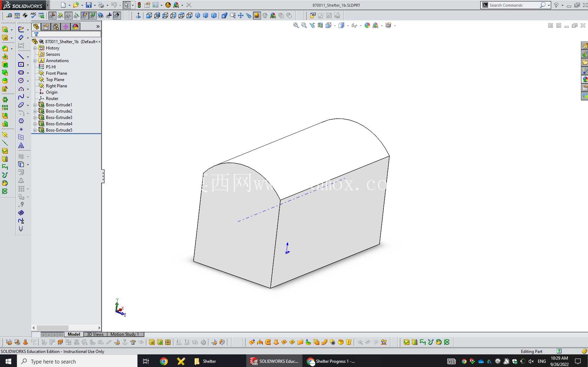Select the Section View icon
Image resolution: width=588 pixels, height=367 pixels.
pyautogui.click(x=320, y=25)
